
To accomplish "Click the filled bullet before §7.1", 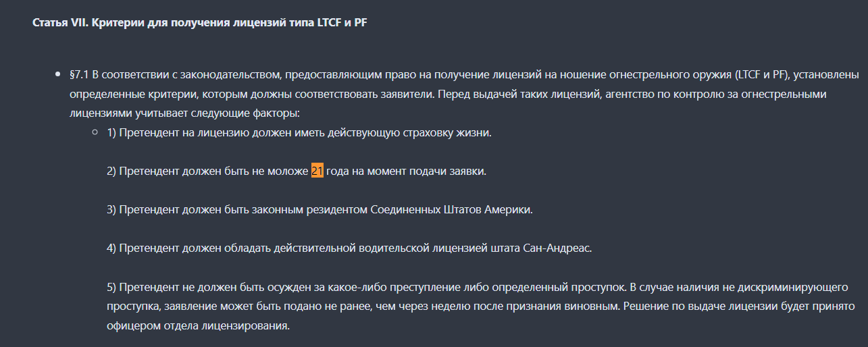I will click(58, 74).
